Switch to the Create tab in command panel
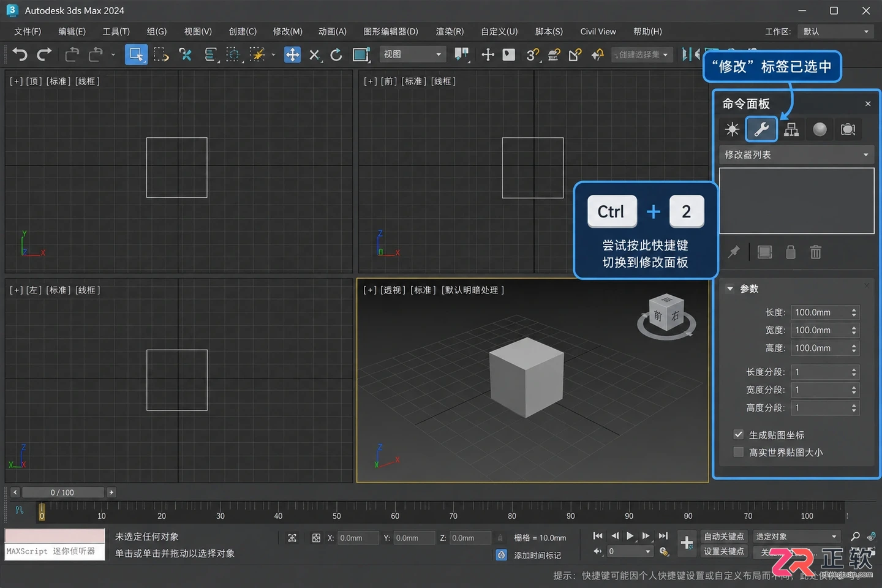 [732, 129]
